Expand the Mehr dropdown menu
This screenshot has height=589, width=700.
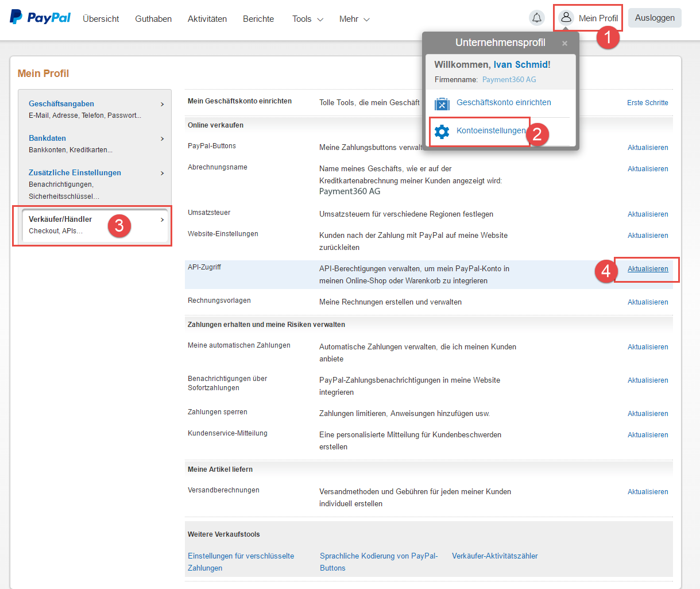(x=354, y=19)
